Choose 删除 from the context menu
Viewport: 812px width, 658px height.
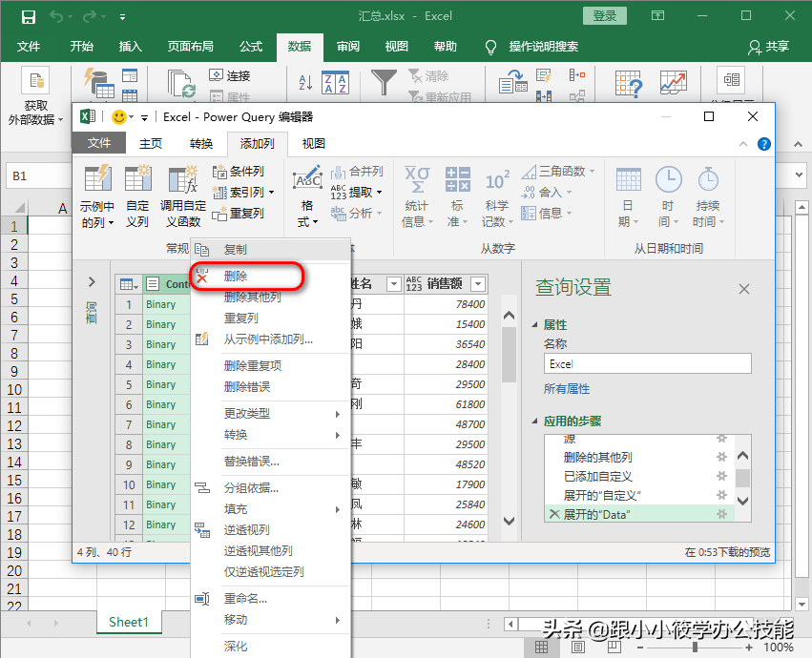(x=236, y=277)
